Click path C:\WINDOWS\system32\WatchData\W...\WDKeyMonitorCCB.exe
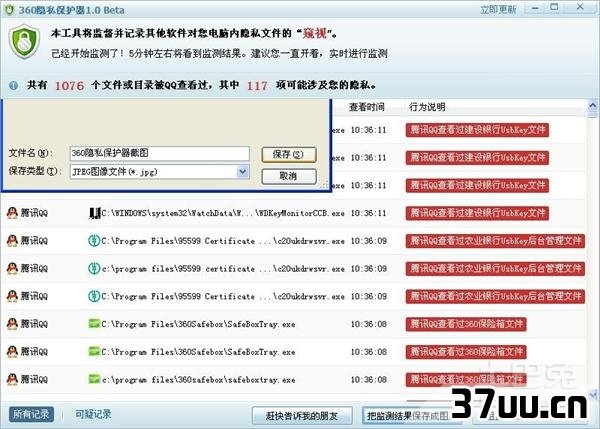 [223, 213]
